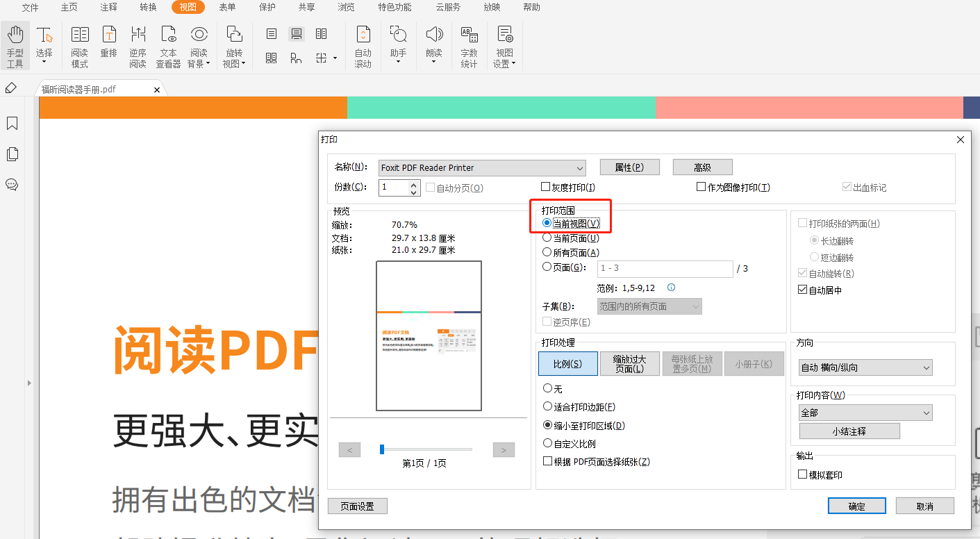Open the bookmarks panel in left sidebar
The width and height of the screenshot is (980, 539).
click(12, 124)
